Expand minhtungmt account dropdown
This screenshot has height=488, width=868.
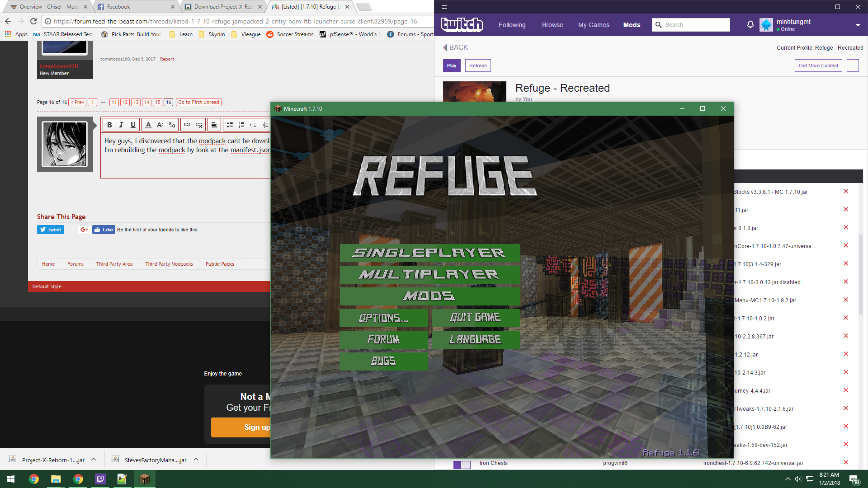click(858, 25)
